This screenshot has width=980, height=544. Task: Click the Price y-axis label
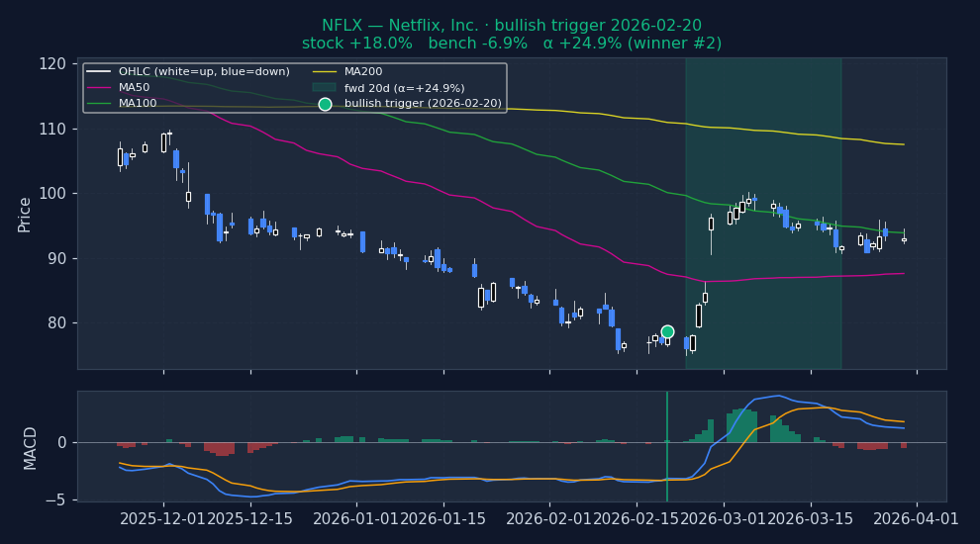[x=25, y=215]
